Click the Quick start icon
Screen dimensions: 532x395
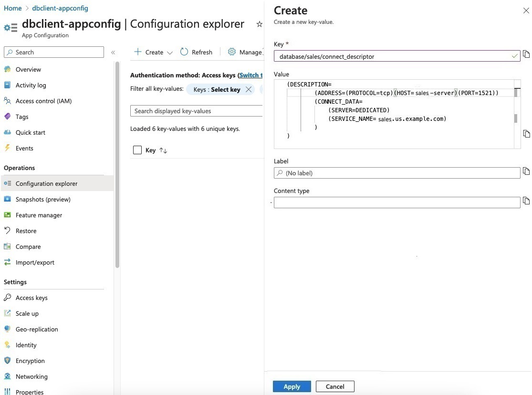coord(8,132)
